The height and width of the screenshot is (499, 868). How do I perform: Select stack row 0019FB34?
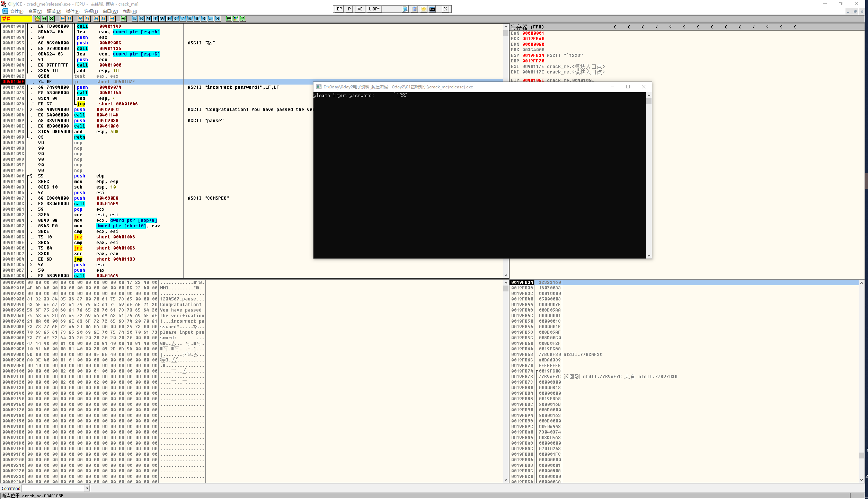522,282
